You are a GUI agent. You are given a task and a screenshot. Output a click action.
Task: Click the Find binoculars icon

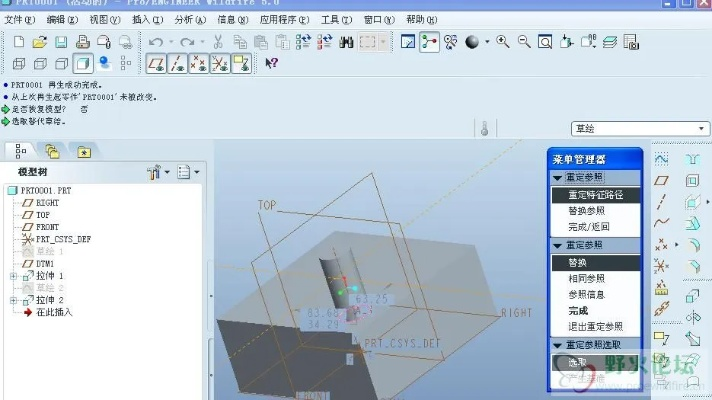click(347, 42)
